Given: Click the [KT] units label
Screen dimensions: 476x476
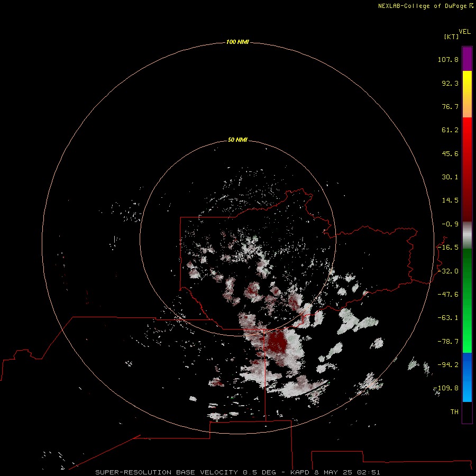Looking at the screenshot, I should tap(451, 36).
